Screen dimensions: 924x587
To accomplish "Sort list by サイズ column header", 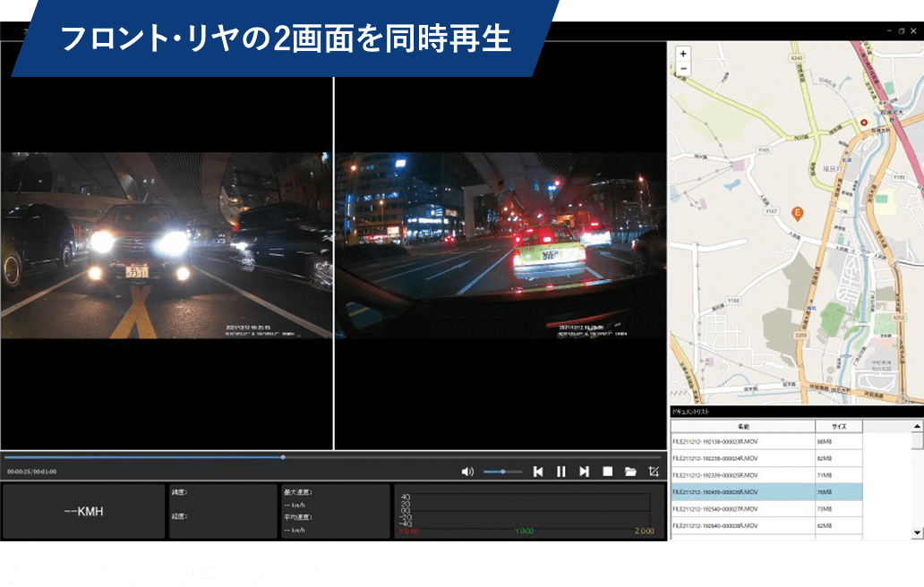I will coord(839,426).
